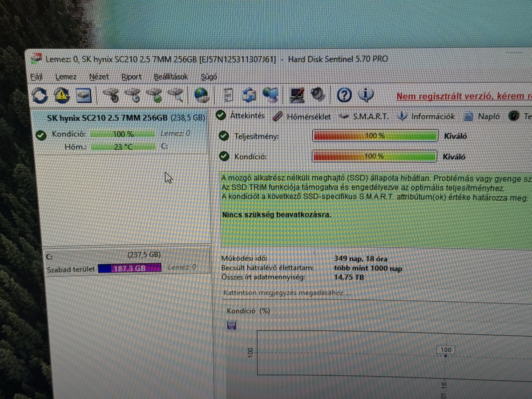Click the Kondíció 100 % bar in left panel
Viewport: 532px width, 399px height.
pos(123,134)
